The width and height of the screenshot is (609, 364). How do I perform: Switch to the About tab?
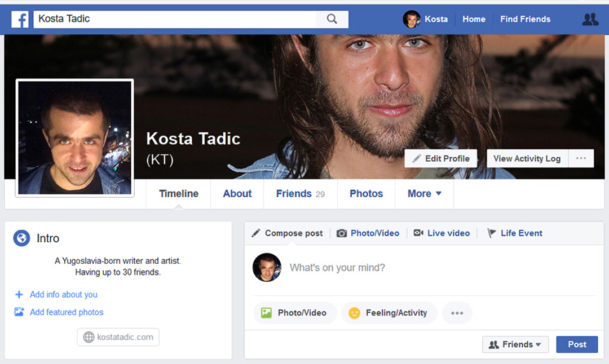click(x=237, y=194)
